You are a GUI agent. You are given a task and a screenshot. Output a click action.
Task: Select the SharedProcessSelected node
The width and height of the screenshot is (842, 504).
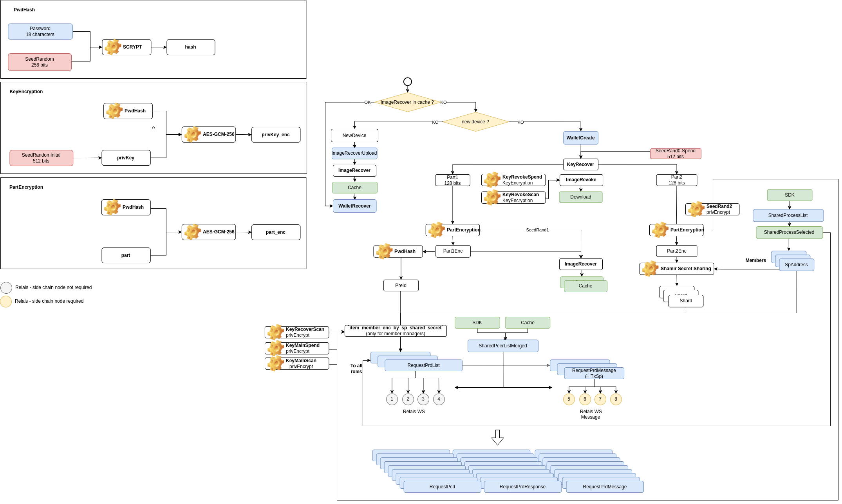tap(790, 233)
